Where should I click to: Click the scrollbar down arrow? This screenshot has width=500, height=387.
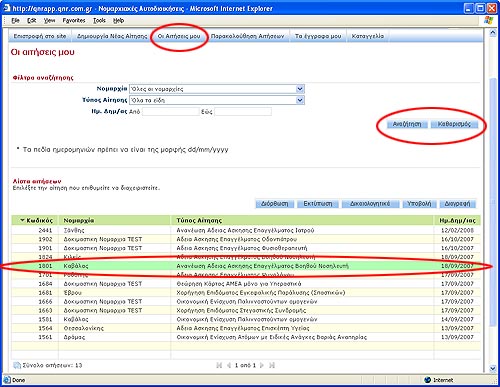(492, 369)
